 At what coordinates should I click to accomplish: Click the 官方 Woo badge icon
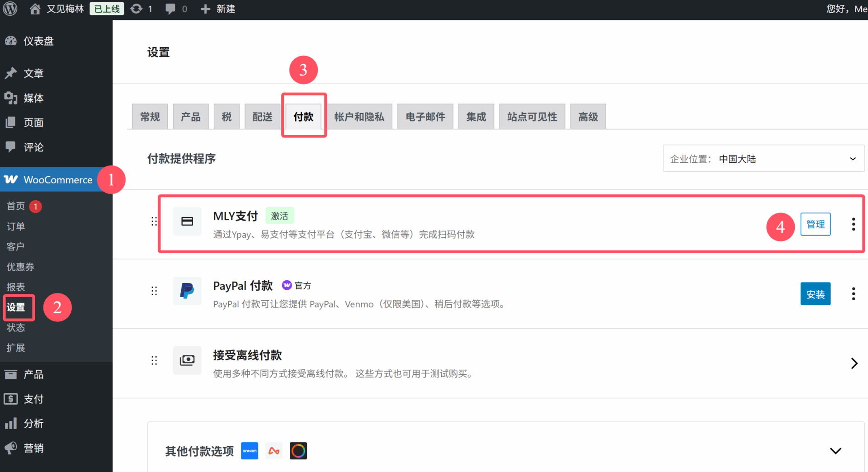(x=287, y=285)
